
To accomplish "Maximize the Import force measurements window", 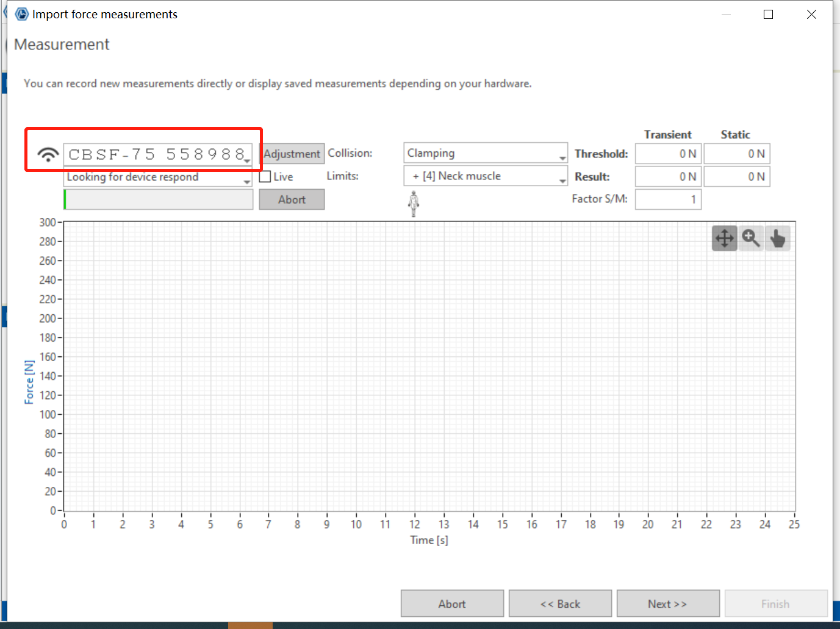I will click(769, 14).
